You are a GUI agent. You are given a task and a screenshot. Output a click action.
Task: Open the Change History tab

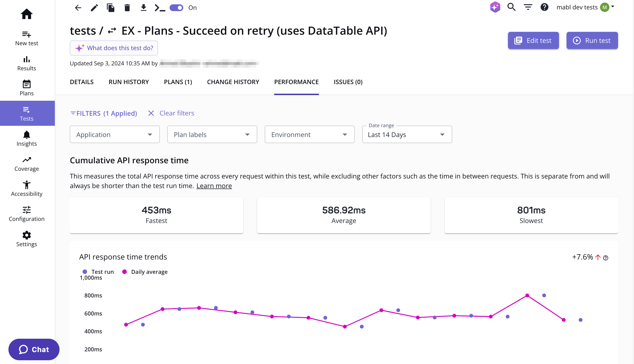(233, 82)
